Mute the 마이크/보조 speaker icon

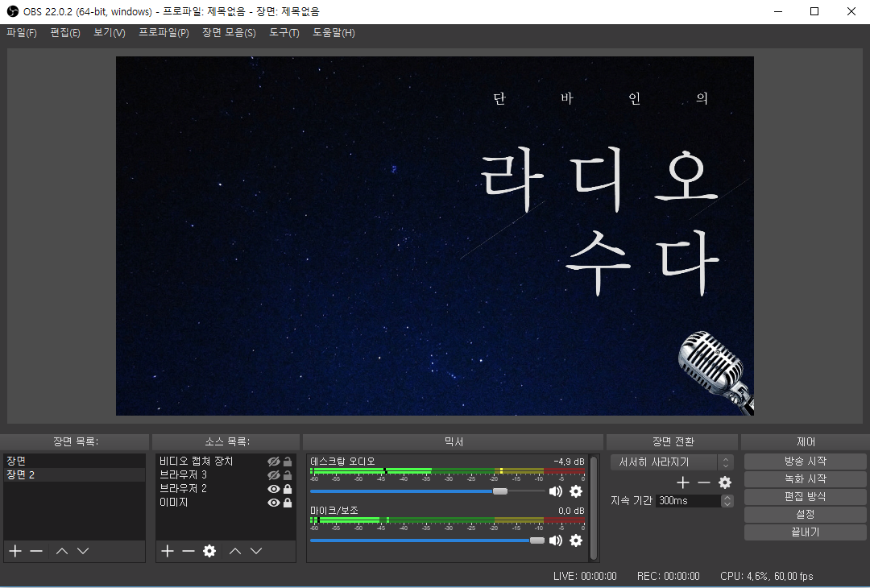point(555,540)
